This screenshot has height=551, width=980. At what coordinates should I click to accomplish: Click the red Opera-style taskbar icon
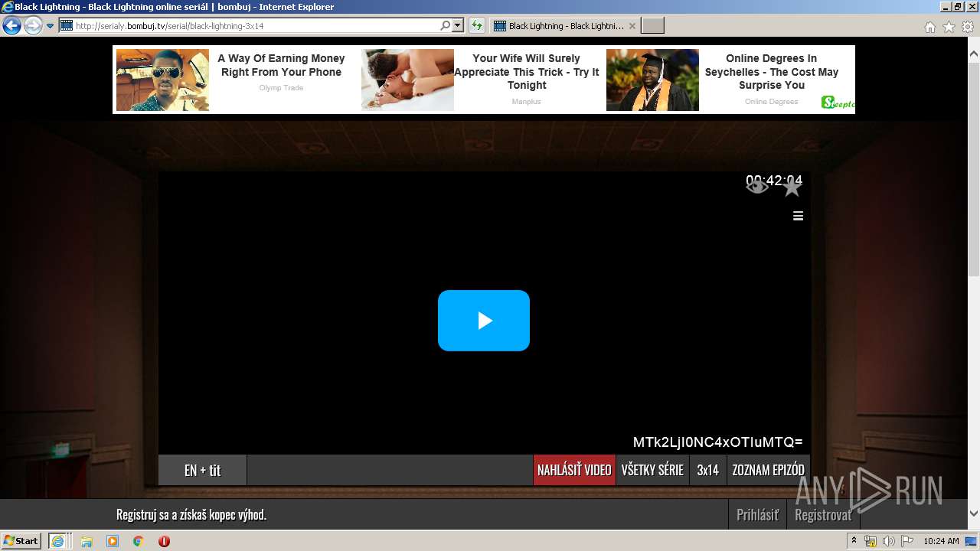(x=164, y=541)
